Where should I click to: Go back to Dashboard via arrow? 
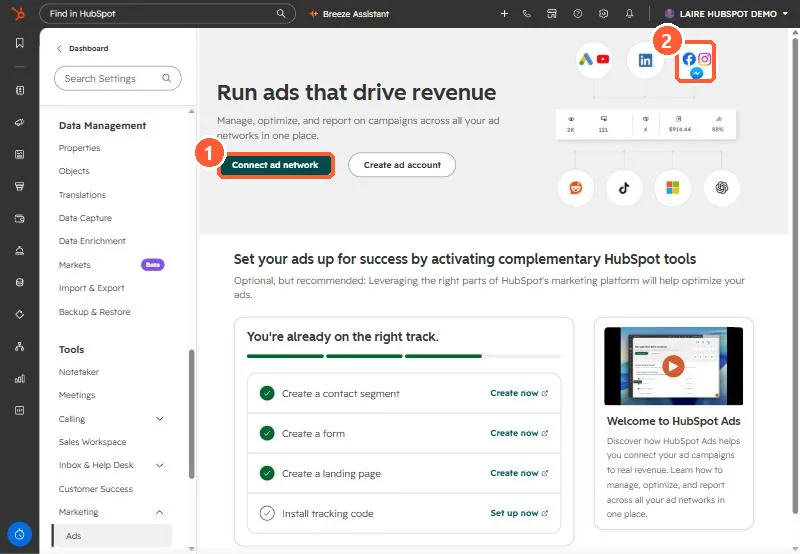pyautogui.click(x=59, y=48)
